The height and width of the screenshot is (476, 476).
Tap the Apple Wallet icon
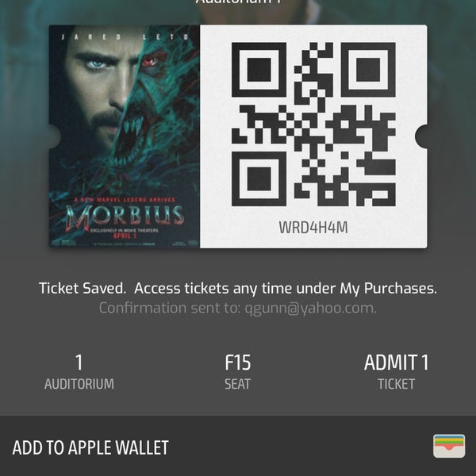(x=449, y=446)
